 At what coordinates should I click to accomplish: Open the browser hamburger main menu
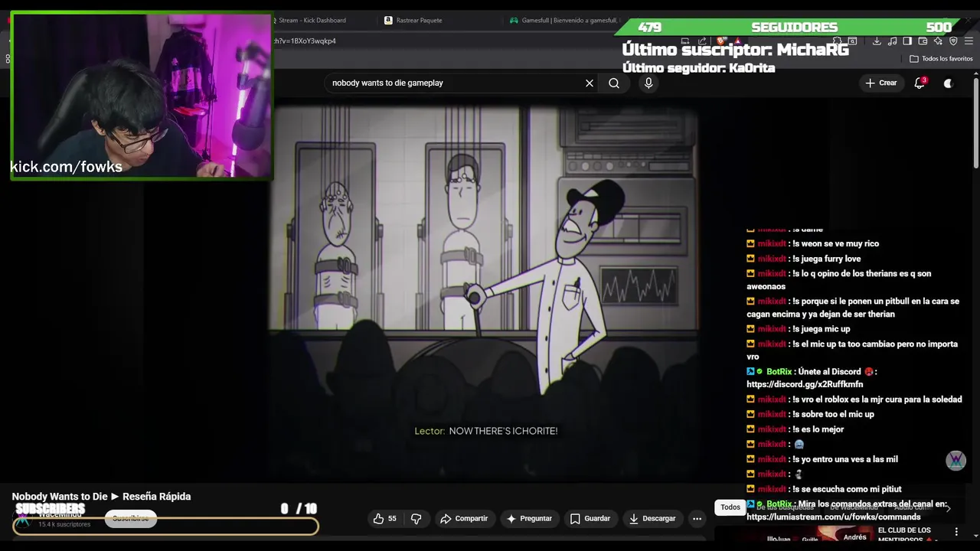pyautogui.click(x=969, y=41)
